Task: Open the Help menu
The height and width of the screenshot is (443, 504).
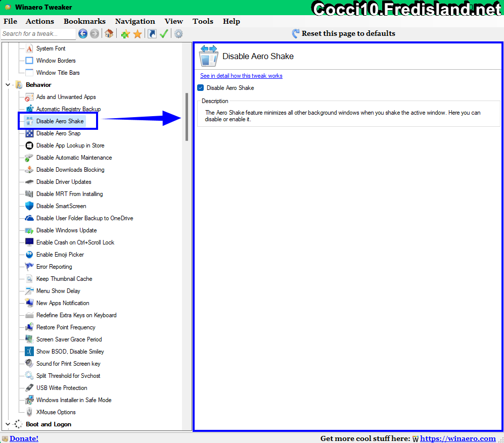Action: pos(232,21)
